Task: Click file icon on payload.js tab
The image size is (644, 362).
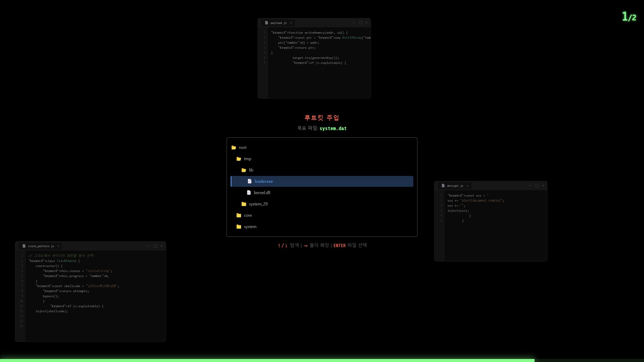Action: click(x=266, y=23)
